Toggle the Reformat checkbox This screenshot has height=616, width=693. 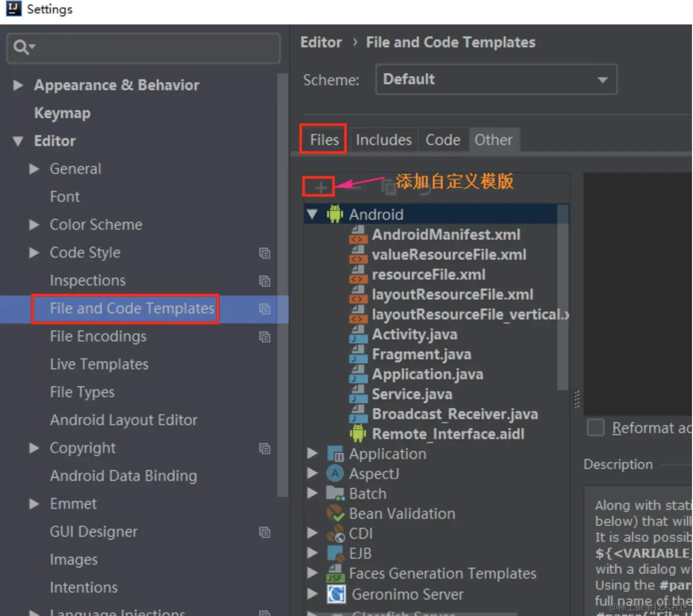(595, 428)
